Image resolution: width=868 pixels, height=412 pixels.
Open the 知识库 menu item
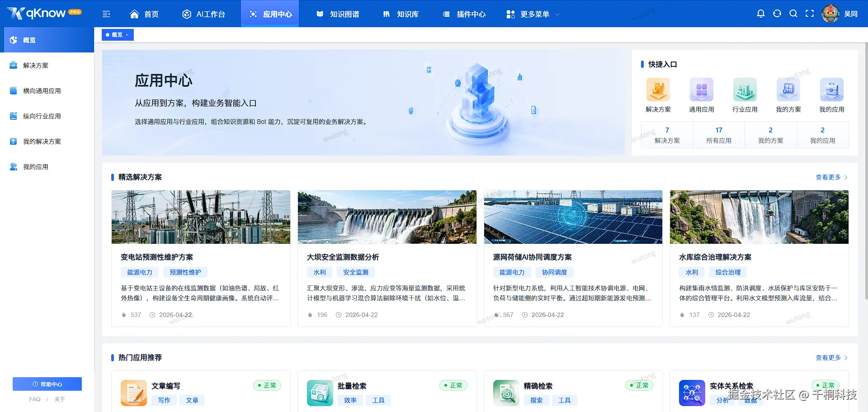(401, 14)
